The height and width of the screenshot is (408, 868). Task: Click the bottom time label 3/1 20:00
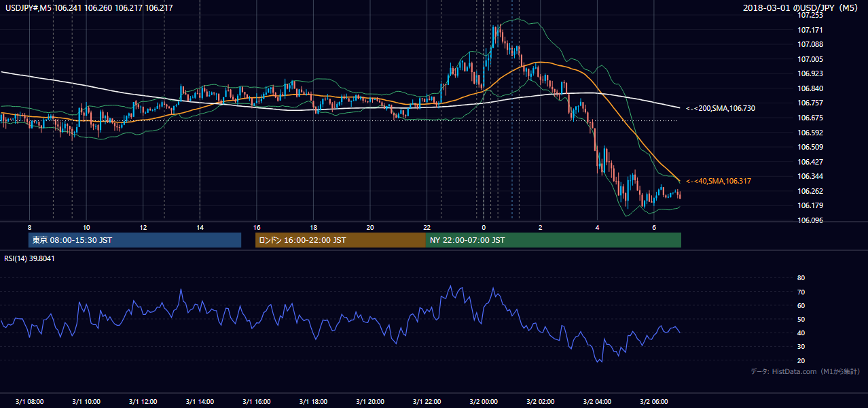pos(370,401)
